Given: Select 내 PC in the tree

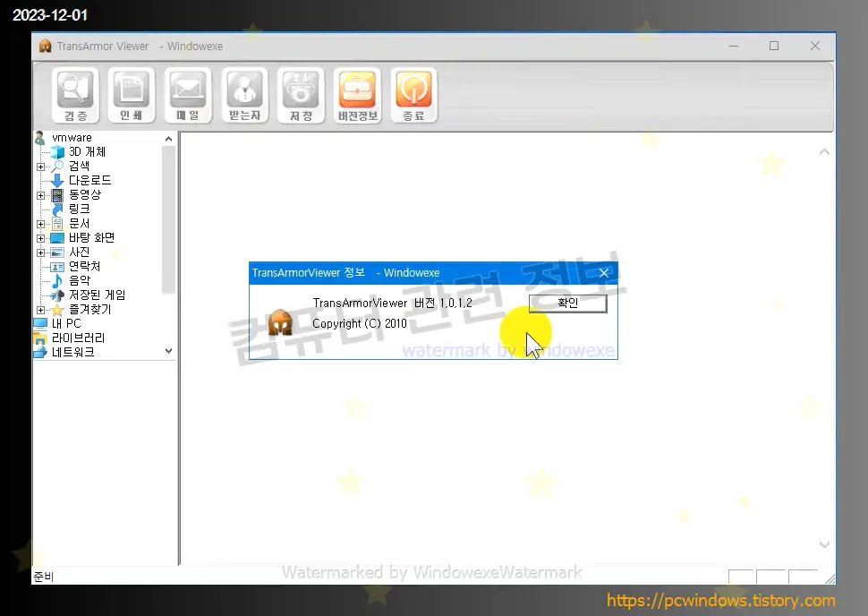Looking at the screenshot, I should point(66,323).
